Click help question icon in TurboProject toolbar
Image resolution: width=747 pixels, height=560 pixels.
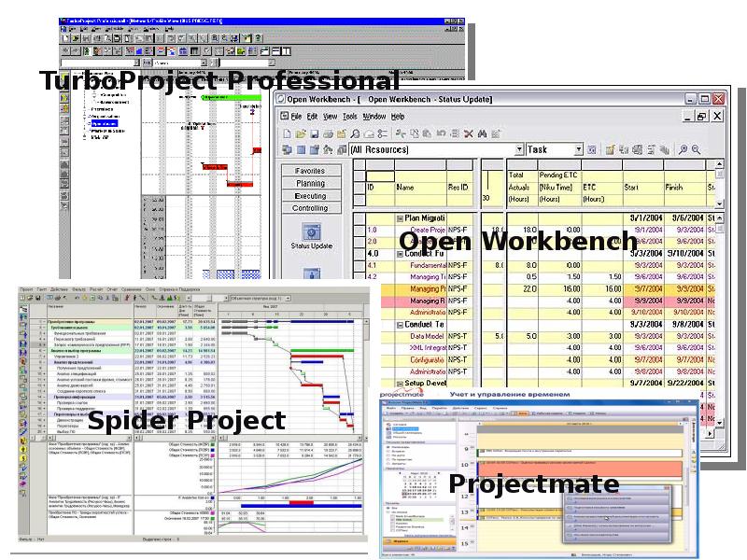pos(259,38)
